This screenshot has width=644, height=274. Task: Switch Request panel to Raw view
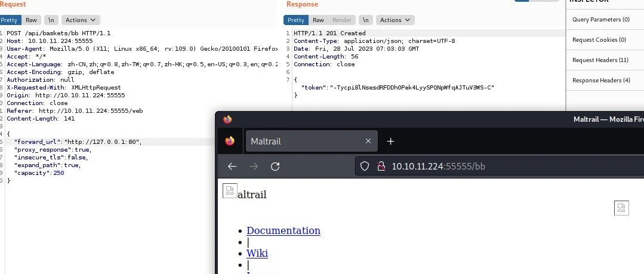click(x=31, y=20)
